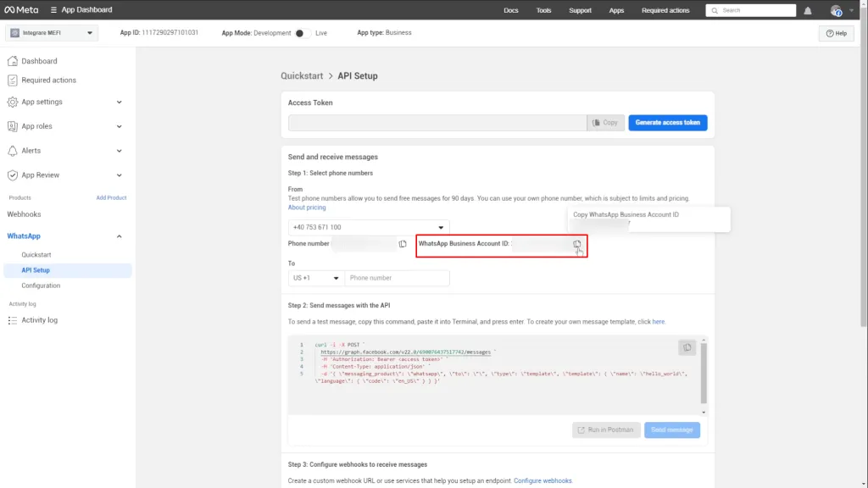Viewport: 868px width, 488px height.
Task: Collapse the WhatsApp section
Action: 119,236
